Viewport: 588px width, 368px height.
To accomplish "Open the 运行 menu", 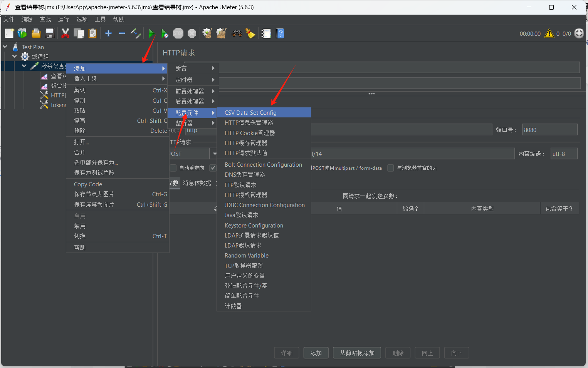I will (x=64, y=19).
